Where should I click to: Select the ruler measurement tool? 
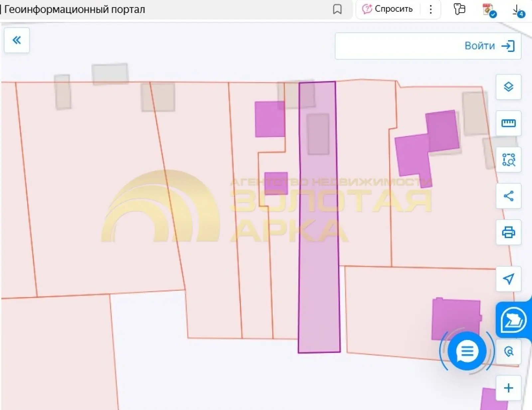508,123
